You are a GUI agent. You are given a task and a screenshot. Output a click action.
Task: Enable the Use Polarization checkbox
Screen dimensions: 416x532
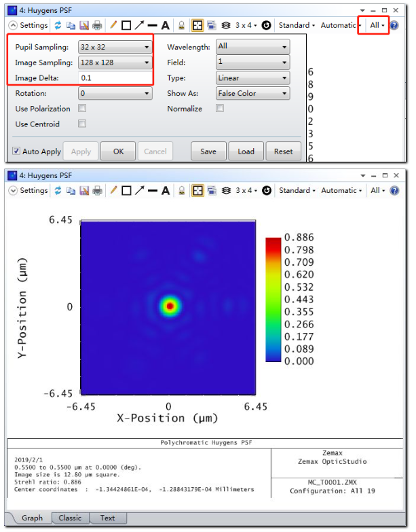82,109
